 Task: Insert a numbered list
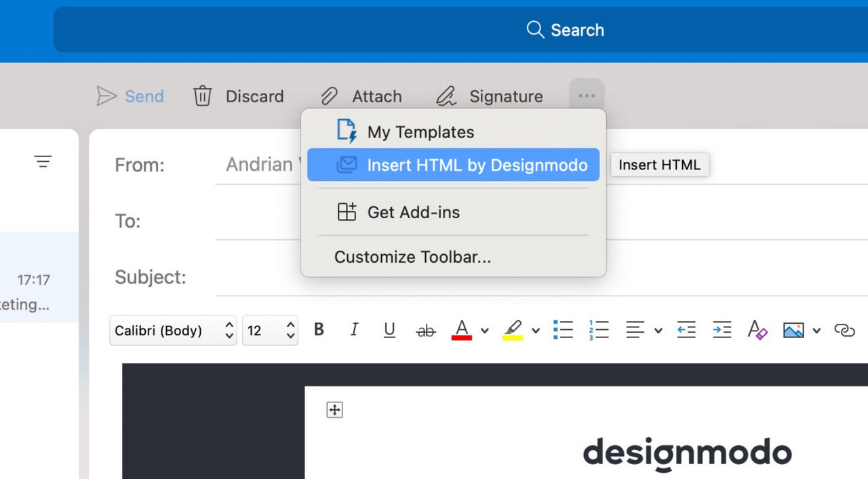tap(599, 330)
